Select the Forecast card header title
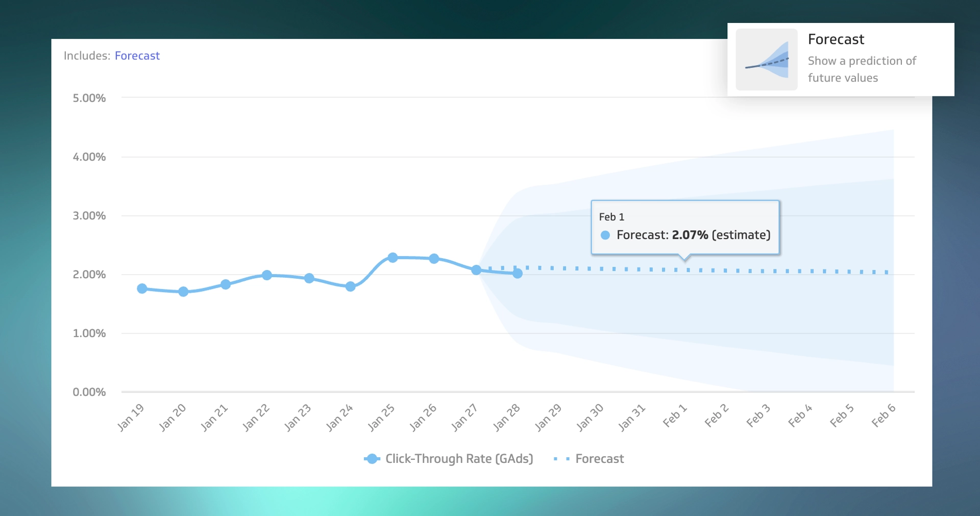 coord(836,39)
